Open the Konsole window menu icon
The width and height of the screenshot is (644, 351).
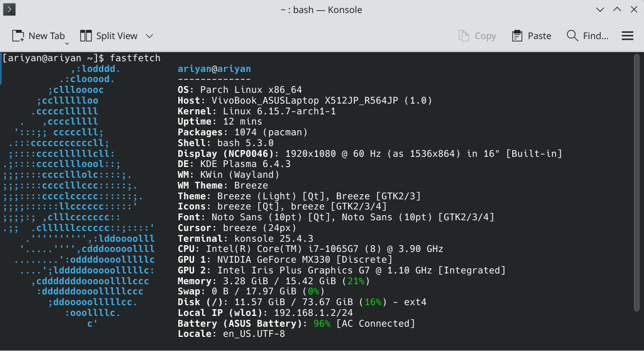[9, 10]
